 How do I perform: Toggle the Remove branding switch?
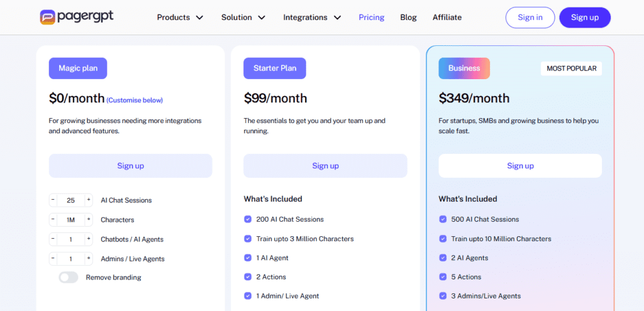coord(68,277)
